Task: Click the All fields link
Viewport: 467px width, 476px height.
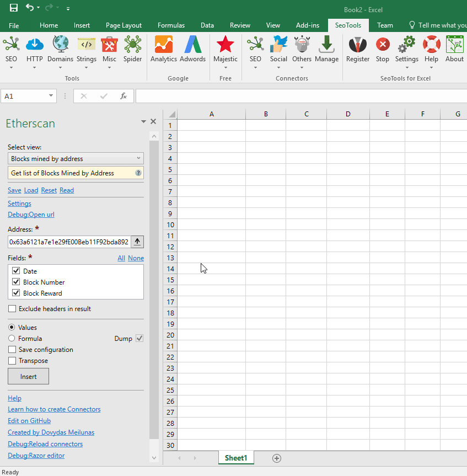Action: coord(121,258)
